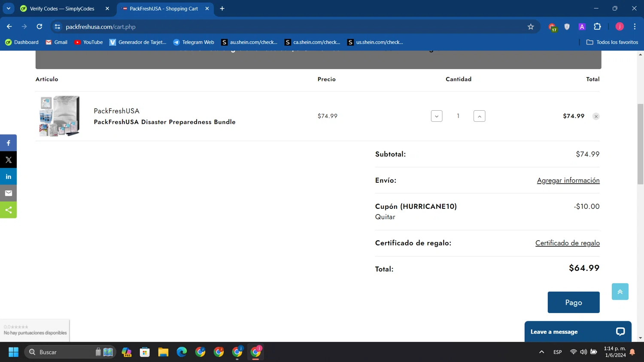Decrease the item quantity with the down arrow
The image size is (644, 362).
click(x=437, y=116)
